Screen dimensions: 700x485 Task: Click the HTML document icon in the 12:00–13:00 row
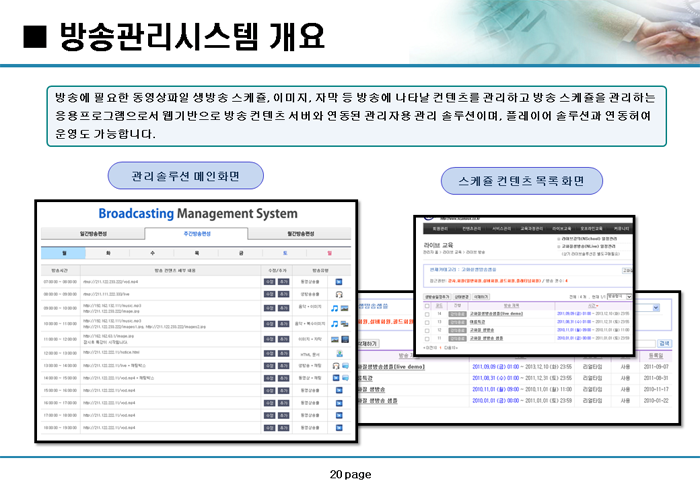339,353
